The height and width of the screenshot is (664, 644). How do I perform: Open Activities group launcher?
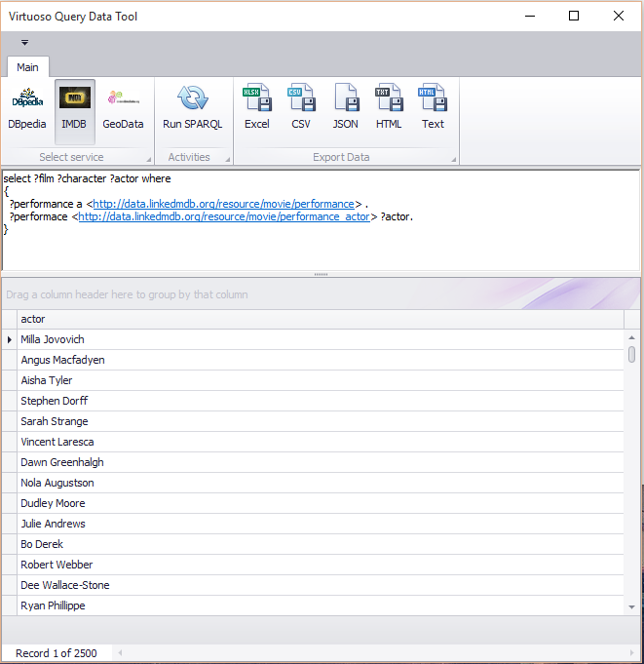(228, 160)
